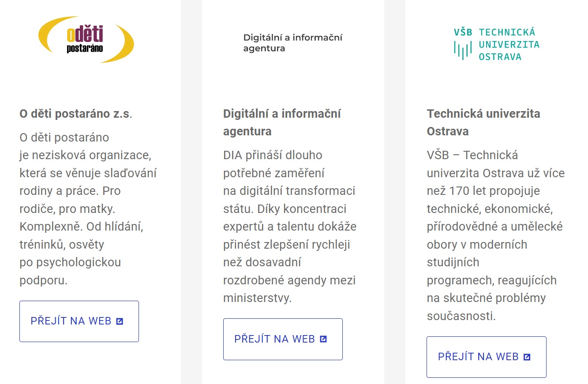This screenshot has height=384, width=588.
Task: Visit the Technická univerzita Ostrava web button
Action: click(x=486, y=357)
